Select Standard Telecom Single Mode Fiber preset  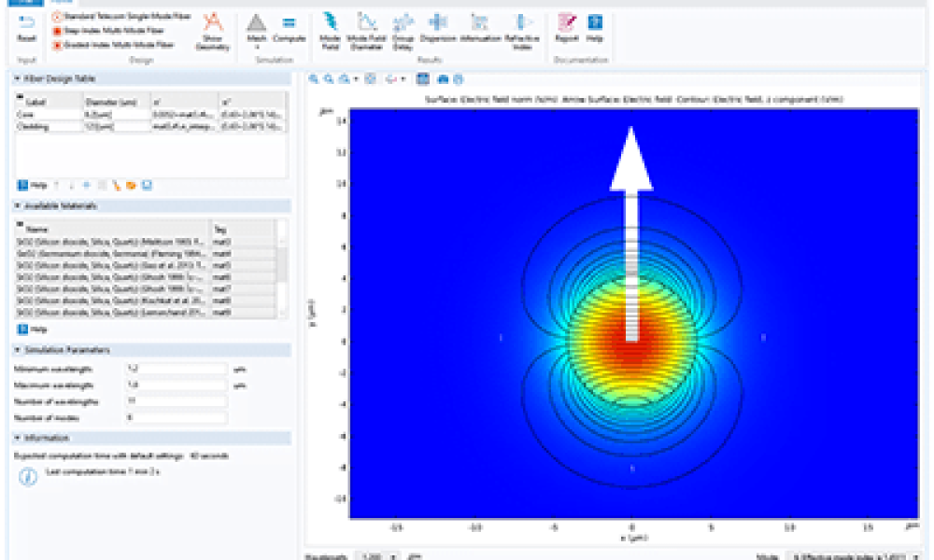coord(121,17)
